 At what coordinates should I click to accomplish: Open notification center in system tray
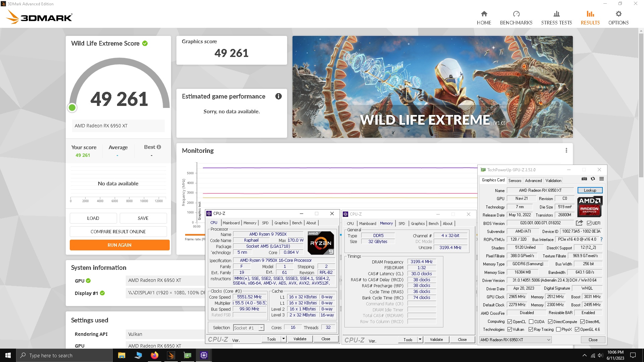coord(633,355)
